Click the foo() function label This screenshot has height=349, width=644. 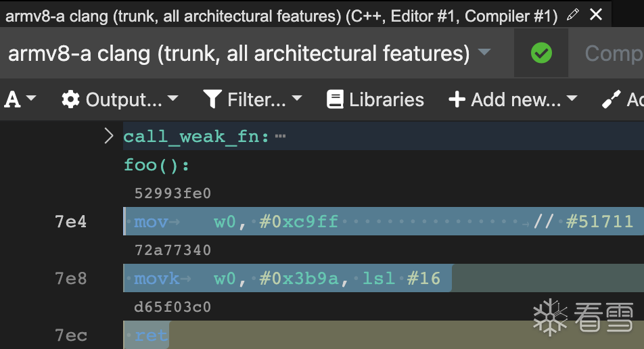coord(157,165)
